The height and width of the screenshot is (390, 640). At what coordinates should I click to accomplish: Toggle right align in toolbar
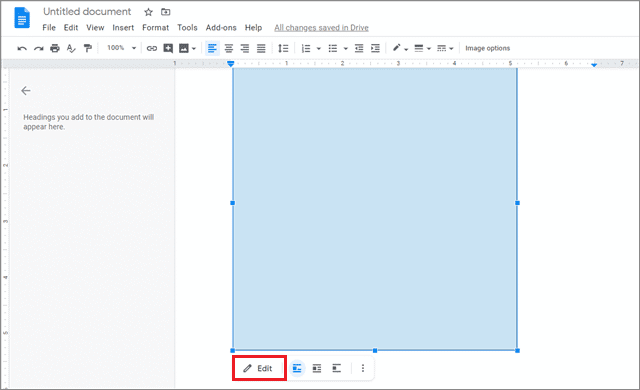tap(245, 48)
